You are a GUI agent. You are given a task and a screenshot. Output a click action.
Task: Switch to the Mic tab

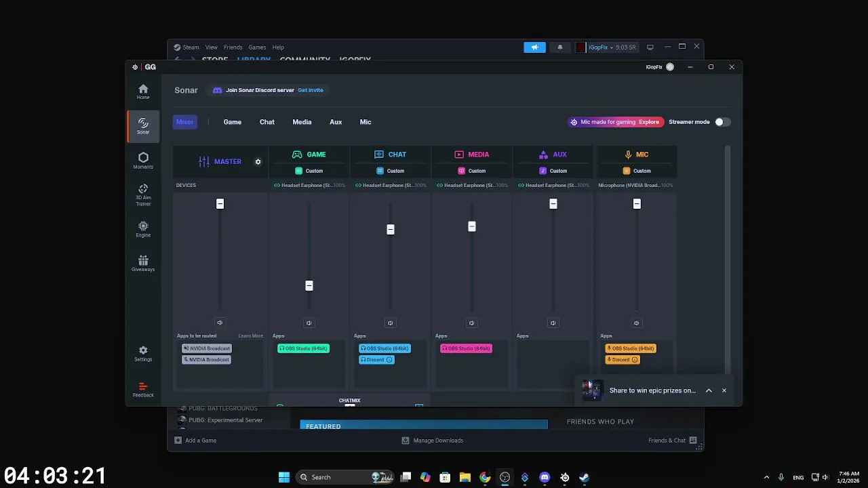(x=366, y=122)
